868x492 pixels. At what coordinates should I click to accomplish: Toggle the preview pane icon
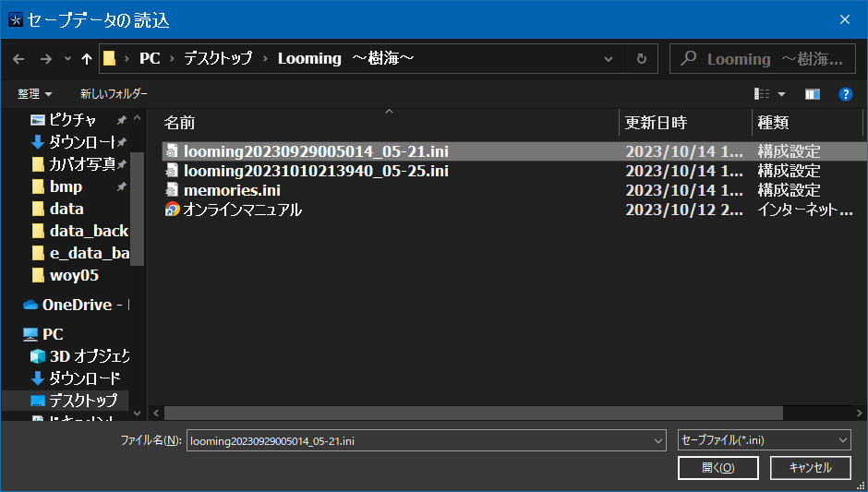[813, 94]
